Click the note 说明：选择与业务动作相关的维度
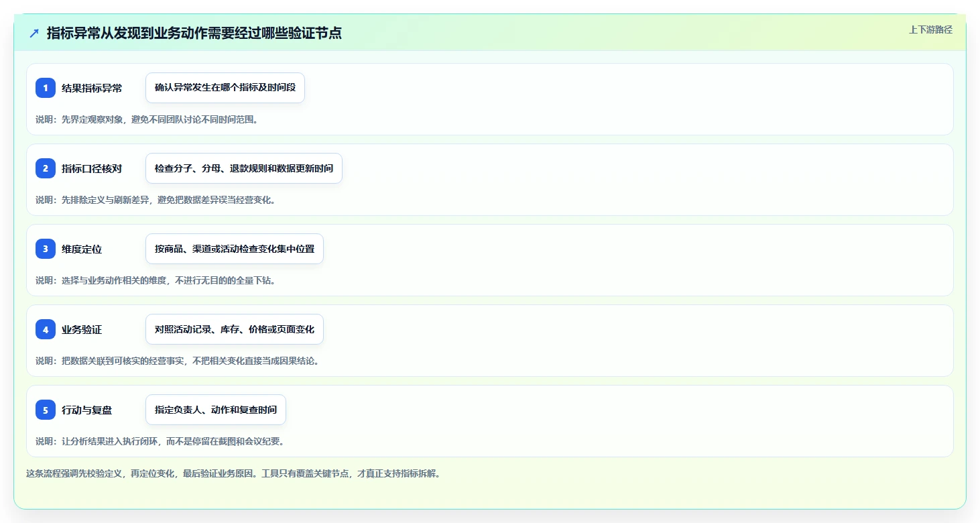980x523 pixels. coord(156,280)
